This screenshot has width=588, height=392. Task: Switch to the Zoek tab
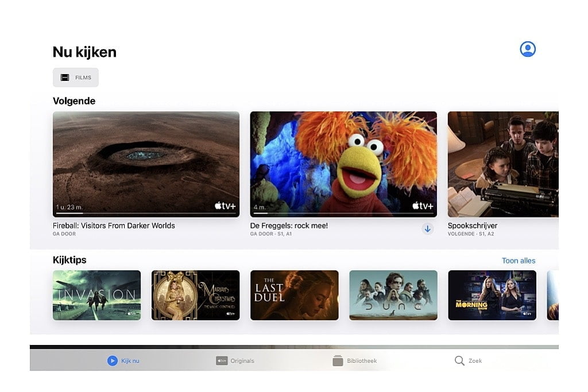click(469, 360)
